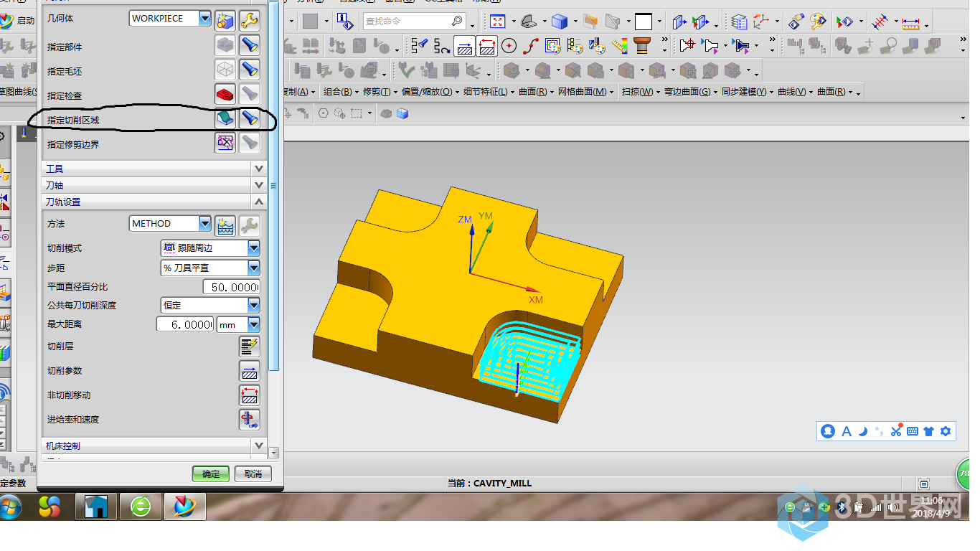Click the create new method icon beside METHOD
Image resolution: width=980 pixels, height=551 pixels.
225,225
